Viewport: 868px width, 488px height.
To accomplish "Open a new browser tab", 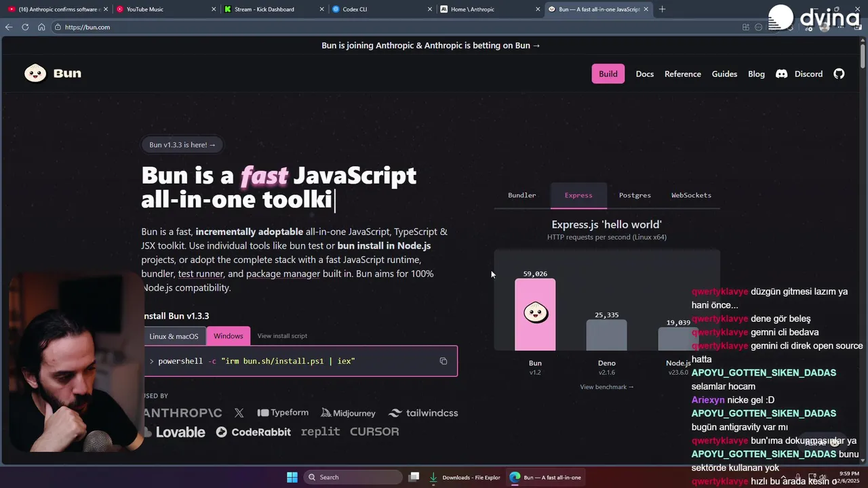I will pos(662,9).
